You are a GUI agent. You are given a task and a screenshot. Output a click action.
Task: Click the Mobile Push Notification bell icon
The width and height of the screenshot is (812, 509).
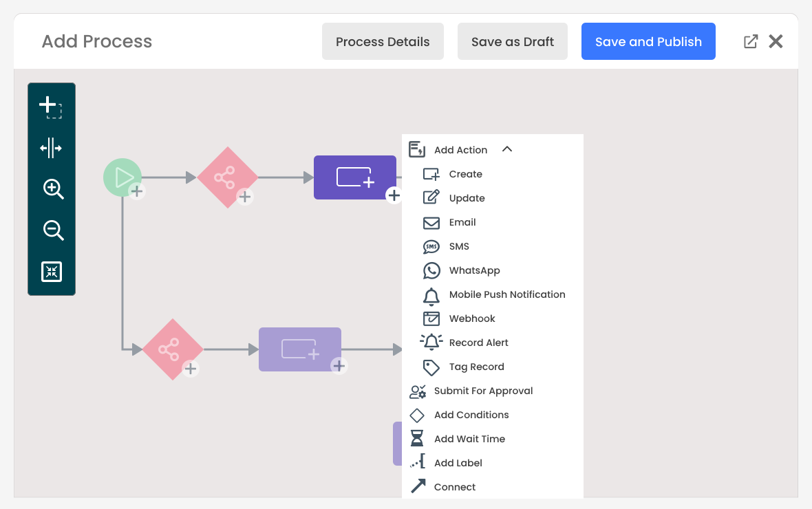tap(431, 296)
